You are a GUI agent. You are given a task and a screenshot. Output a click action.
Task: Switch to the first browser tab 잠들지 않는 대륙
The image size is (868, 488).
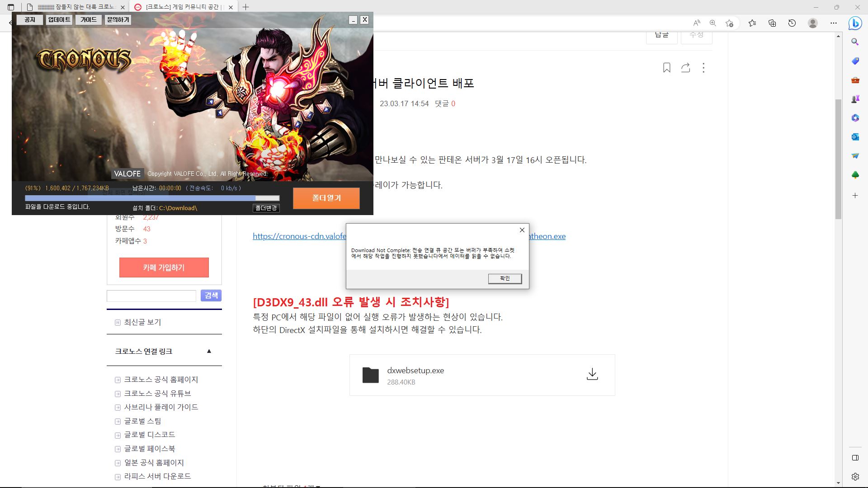(77, 7)
